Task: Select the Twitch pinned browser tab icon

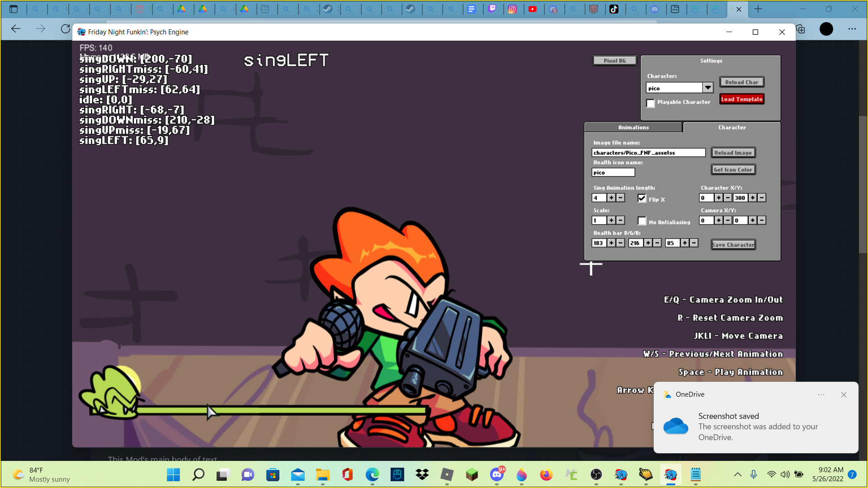Action: 493,9
